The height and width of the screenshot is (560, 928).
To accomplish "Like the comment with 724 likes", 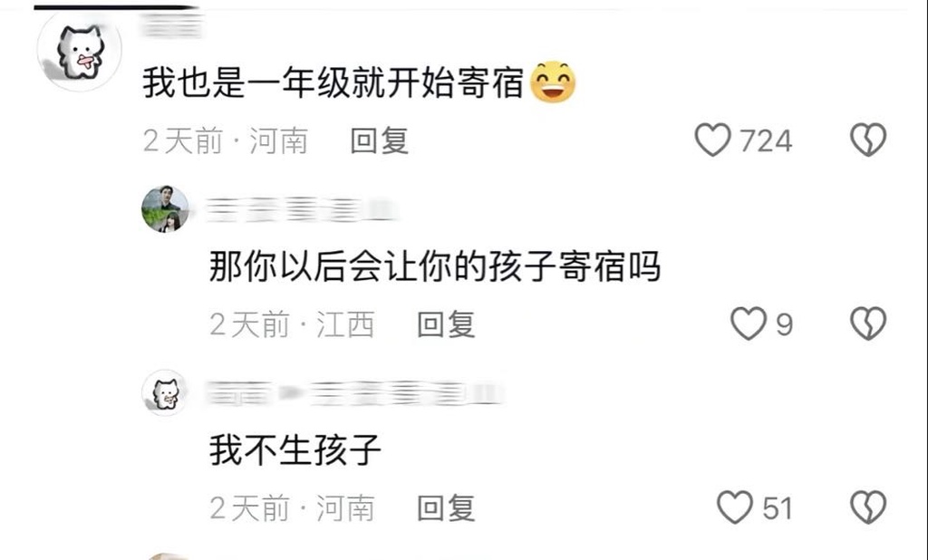I will click(x=712, y=140).
